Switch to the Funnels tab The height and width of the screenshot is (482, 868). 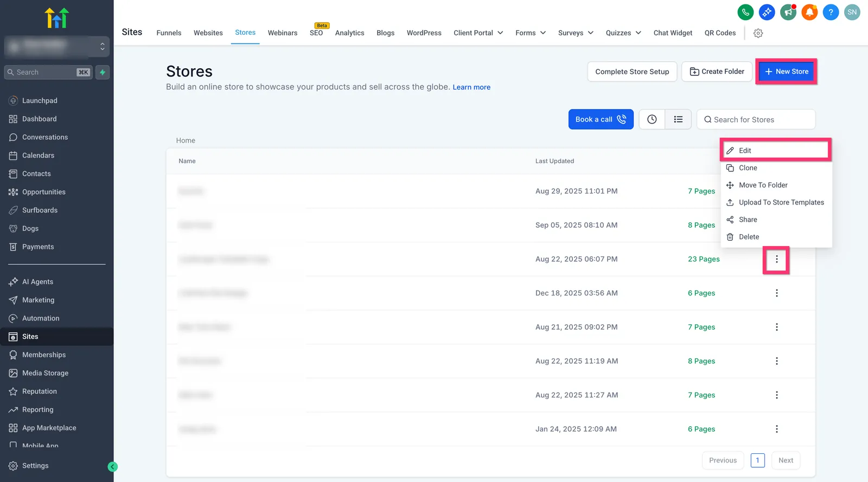[169, 33]
